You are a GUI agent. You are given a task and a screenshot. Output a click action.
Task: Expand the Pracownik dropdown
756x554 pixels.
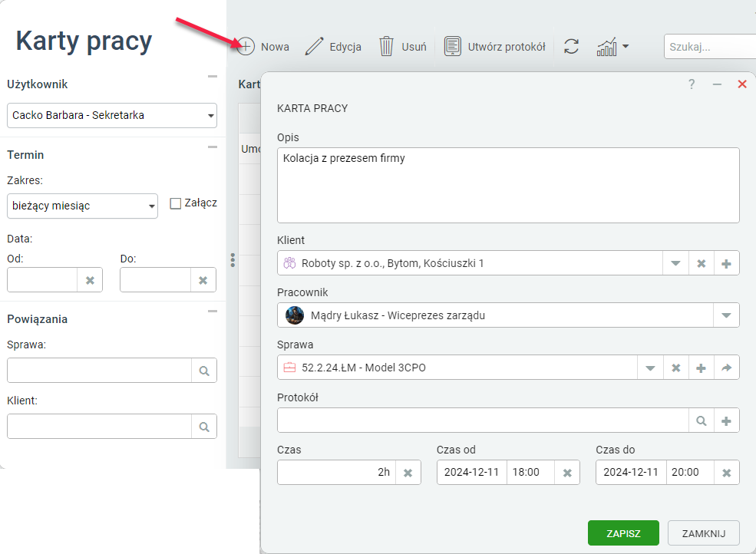tap(726, 315)
